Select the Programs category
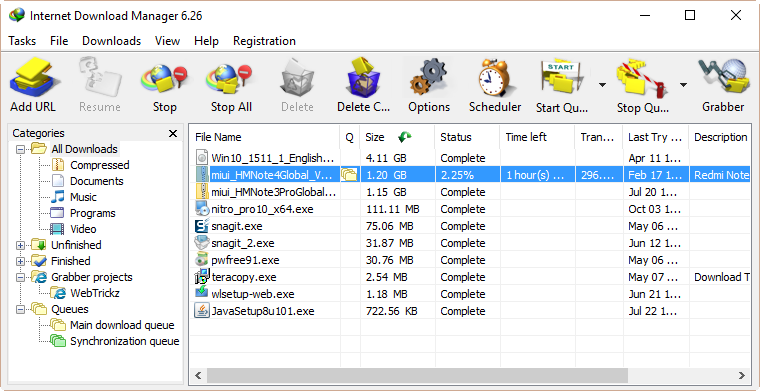 point(93,213)
